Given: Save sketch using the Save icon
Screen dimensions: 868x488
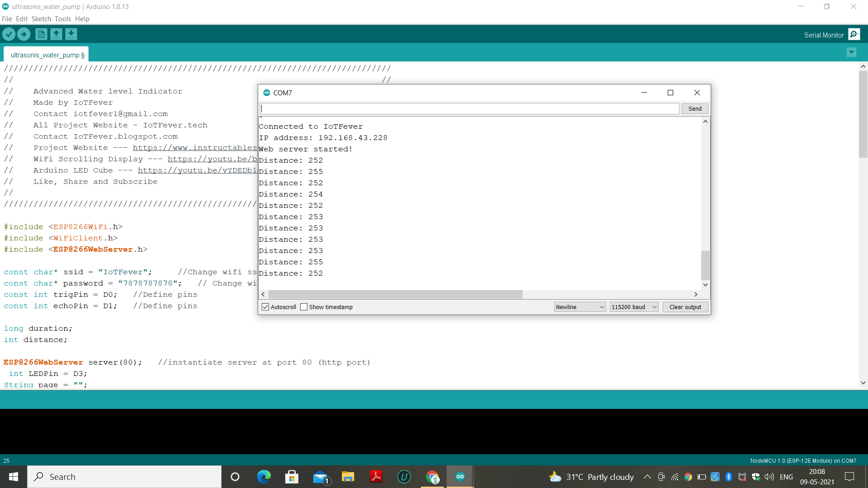Looking at the screenshot, I should click(x=71, y=34).
